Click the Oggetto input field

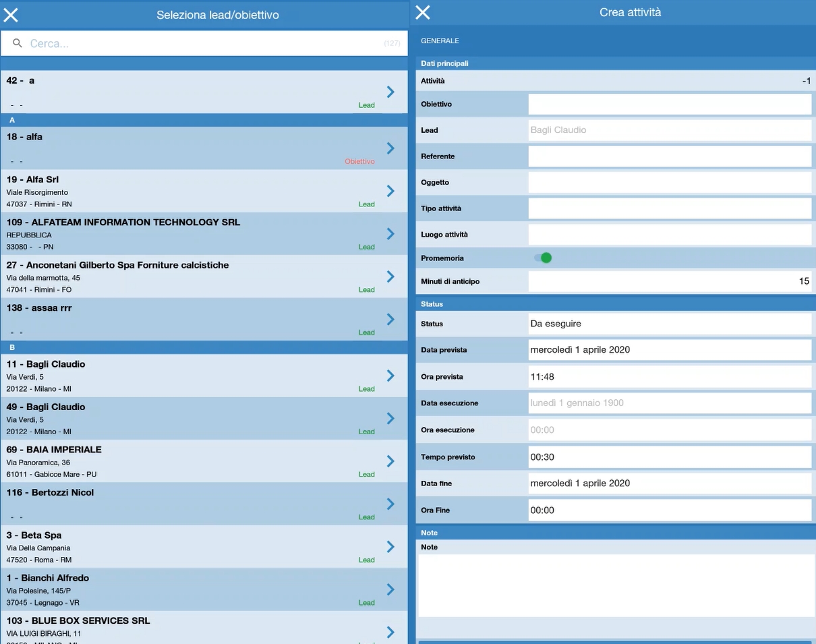[x=670, y=182]
